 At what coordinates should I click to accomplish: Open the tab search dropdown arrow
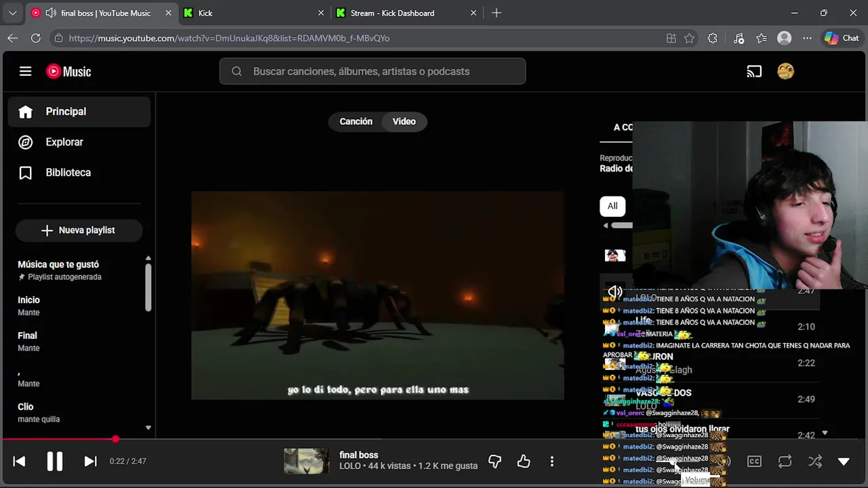[12, 13]
